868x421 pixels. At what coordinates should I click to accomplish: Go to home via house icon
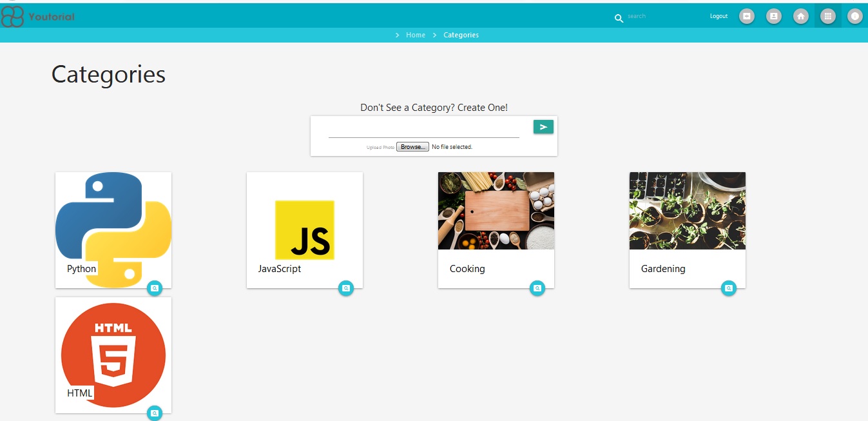(801, 16)
